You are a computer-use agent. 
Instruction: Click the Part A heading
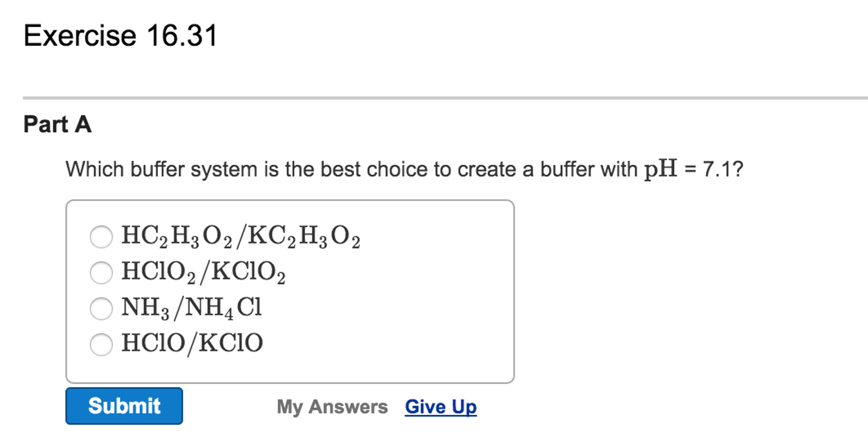click(56, 124)
